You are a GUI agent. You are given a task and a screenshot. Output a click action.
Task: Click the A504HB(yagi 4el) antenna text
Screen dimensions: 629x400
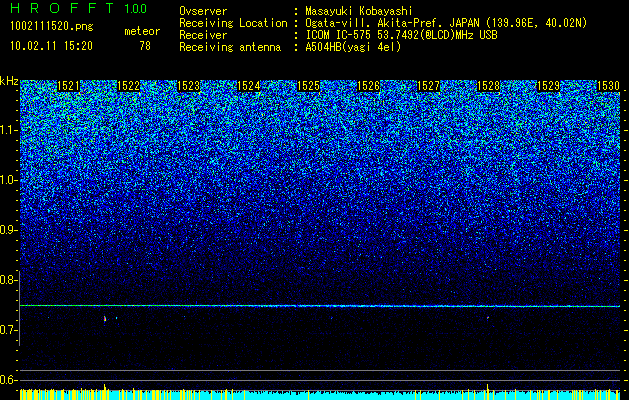click(x=353, y=47)
